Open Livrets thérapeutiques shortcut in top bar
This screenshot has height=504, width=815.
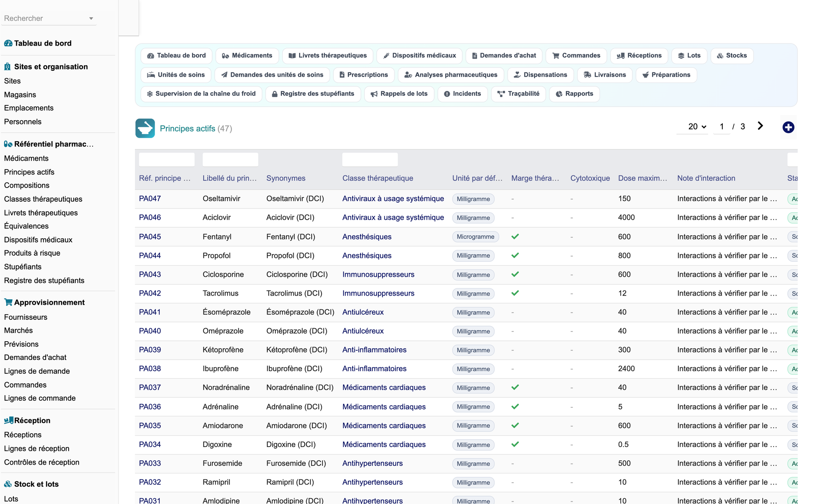pos(328,56)
